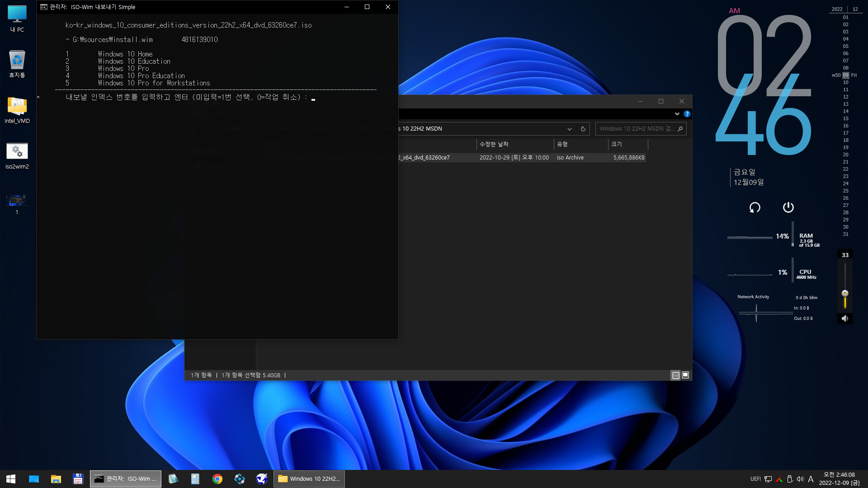Image resolution: width=868 pixels, height=488 pixels.
Task: Click console line Windows 10 Home
Action: coord(125,54)
